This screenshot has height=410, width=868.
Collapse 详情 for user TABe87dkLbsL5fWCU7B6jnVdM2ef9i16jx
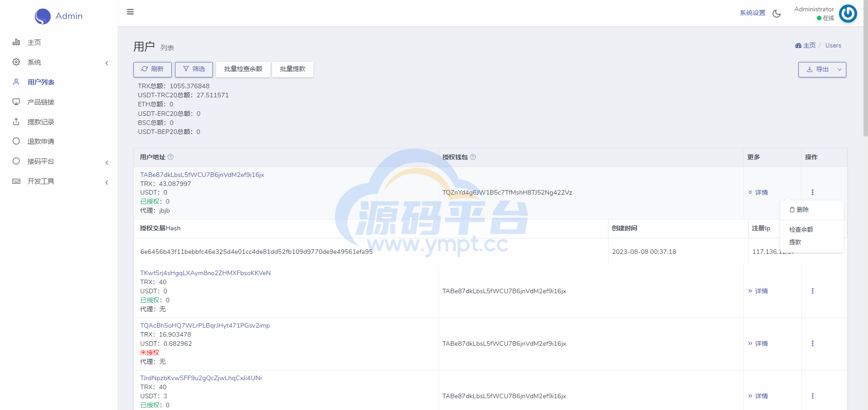click(x=758, y=193)
